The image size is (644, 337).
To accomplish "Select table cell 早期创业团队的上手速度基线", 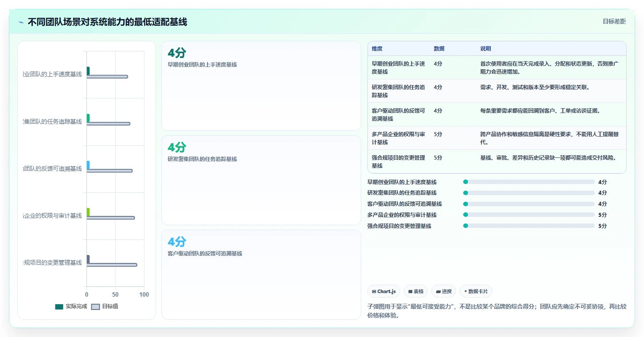I will click(x=398, y=67).
